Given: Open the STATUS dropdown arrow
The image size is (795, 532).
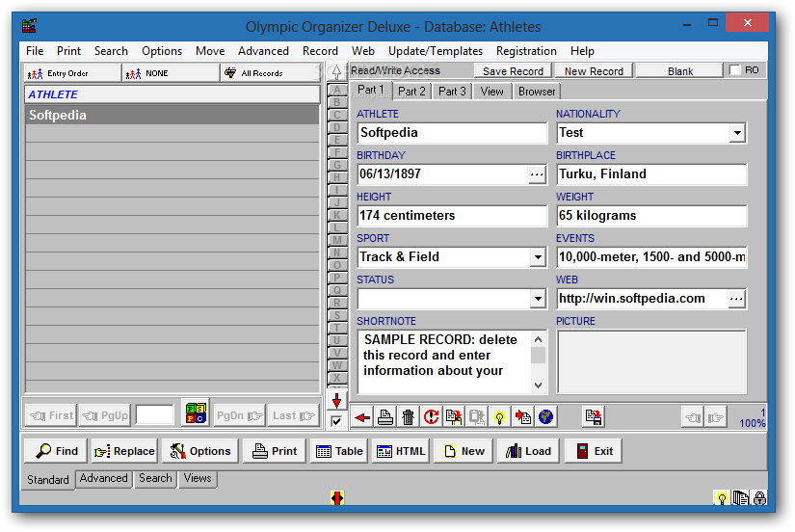Looking at the screenshot, I should coord(538,299).
